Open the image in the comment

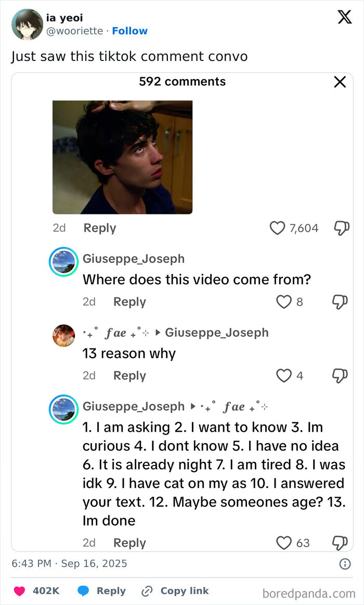tap(122, 157)
